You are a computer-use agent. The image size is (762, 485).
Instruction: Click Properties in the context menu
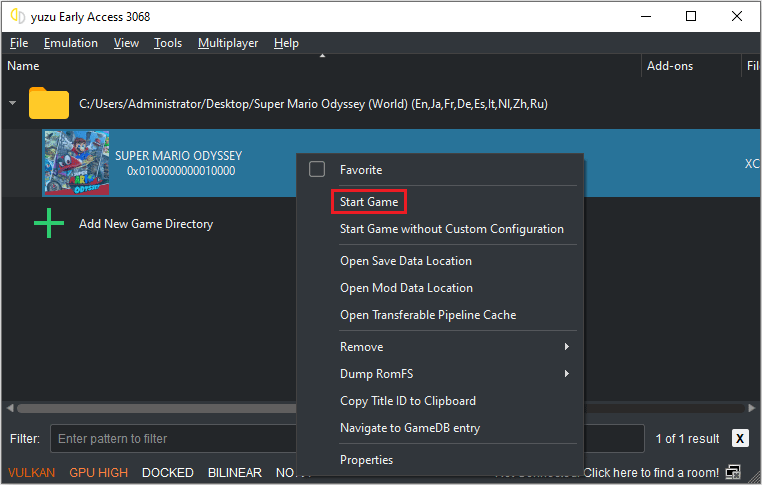point(366,460)
